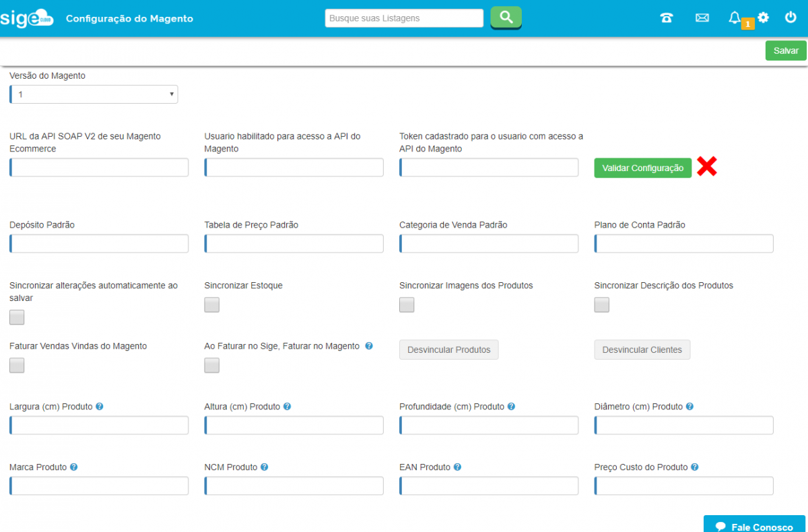The width and height of the screenshot is (808, 532).
Task: Click the chat bubble icon in Fale Conosco
Action: (720, 527)
